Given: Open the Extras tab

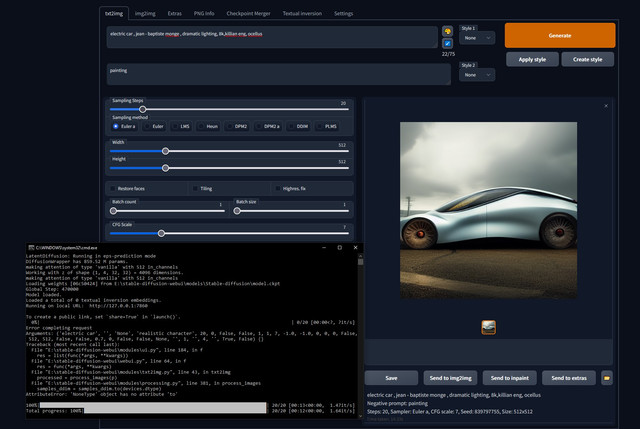Looking at the screenshot, I should pyautogui.click(x=174, y=13).
